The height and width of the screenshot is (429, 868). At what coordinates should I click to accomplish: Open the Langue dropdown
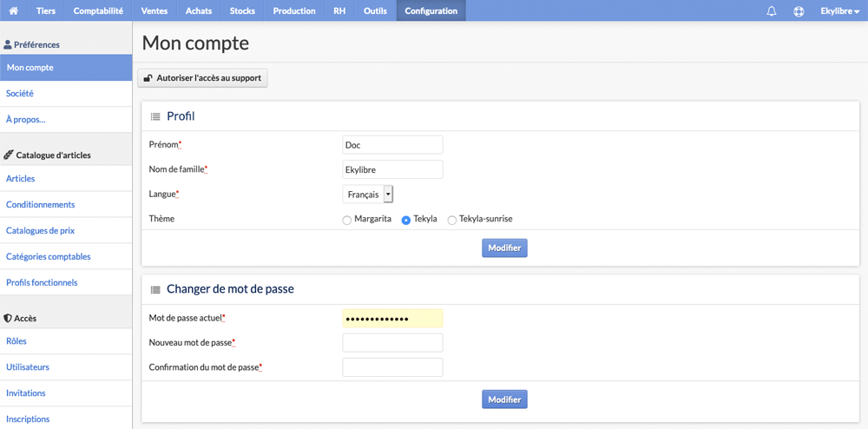click(368, 195)
